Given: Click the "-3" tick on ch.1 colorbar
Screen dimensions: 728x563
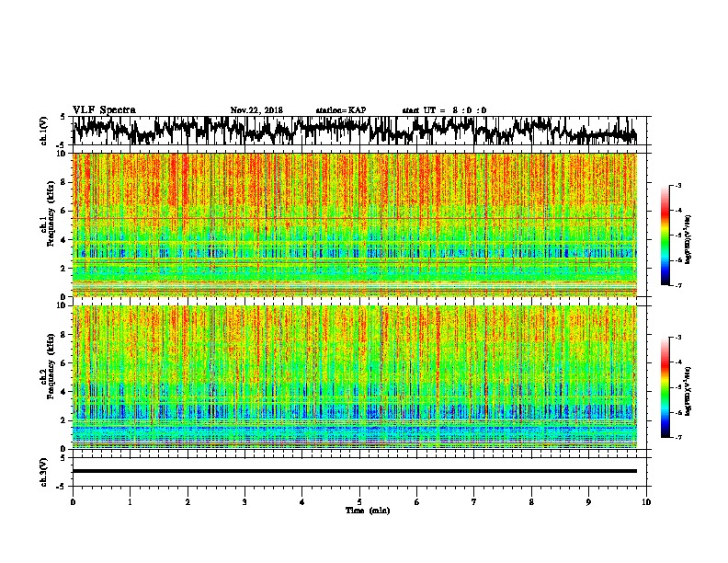Looking at the screenshot, I should tap(678, 185).
